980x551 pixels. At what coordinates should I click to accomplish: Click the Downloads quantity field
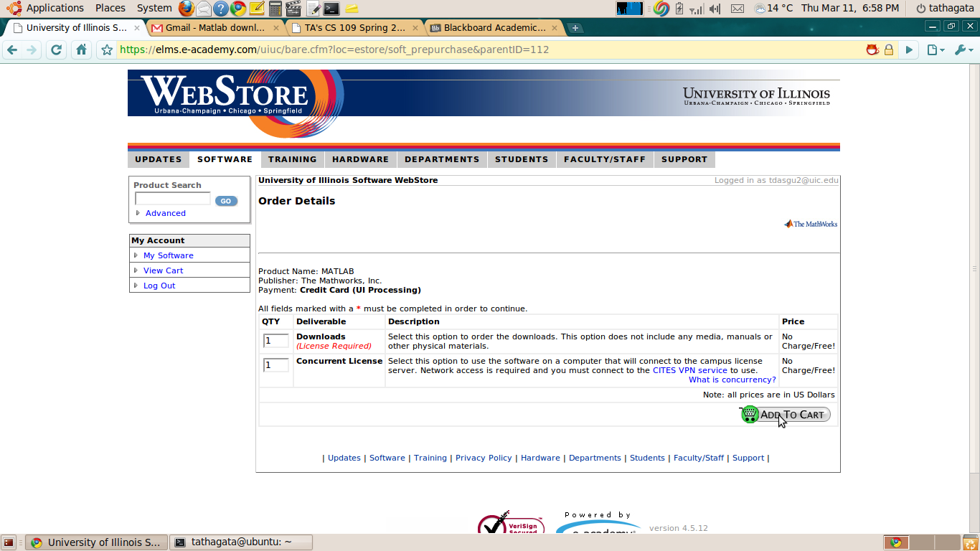276,341
